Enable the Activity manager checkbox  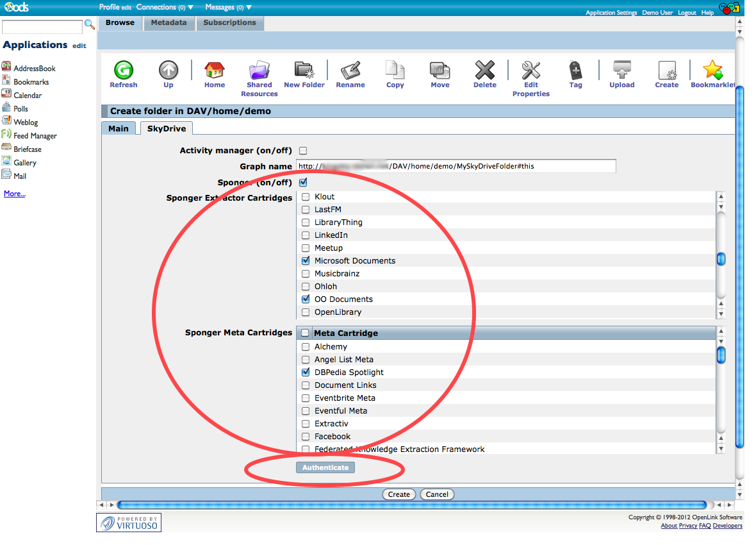304,151
